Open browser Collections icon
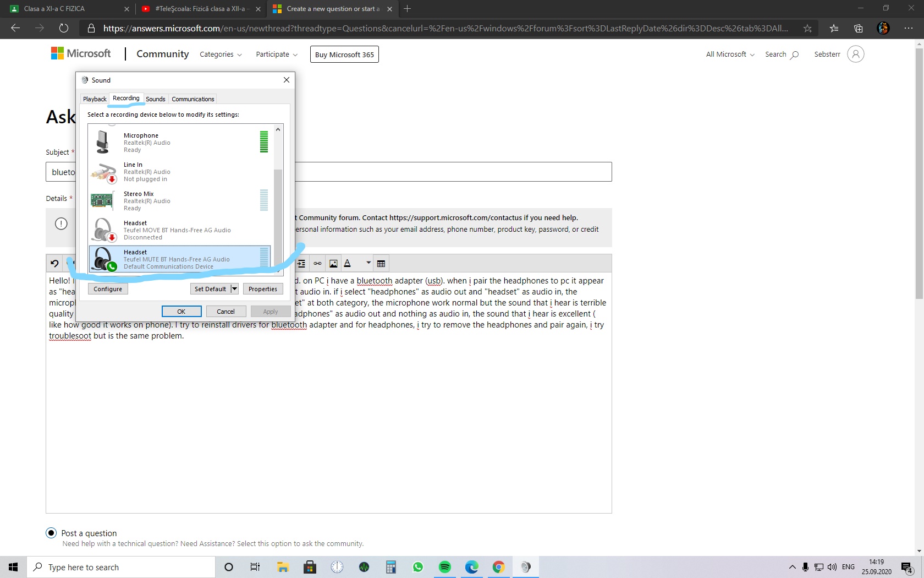The height and width of the screenshot is (578, 924). coord(859,29)
